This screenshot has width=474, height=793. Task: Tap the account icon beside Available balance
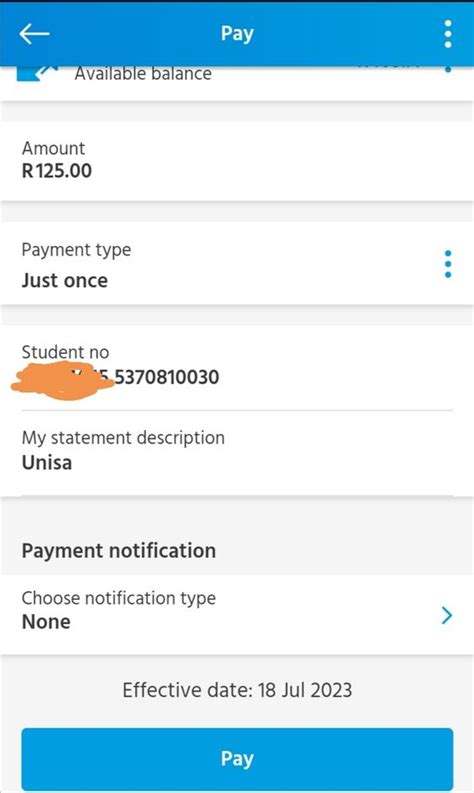(x=37, y=74)
